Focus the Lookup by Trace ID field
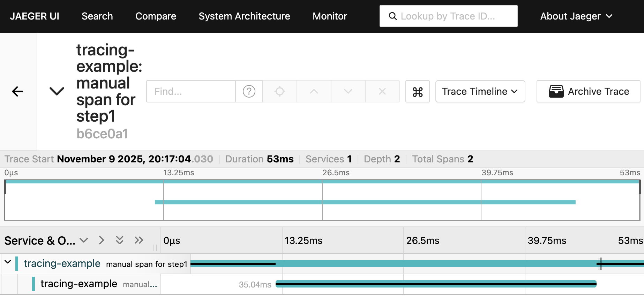The height and width of the screenshot is (299, 644). click(x=454, y=16)
